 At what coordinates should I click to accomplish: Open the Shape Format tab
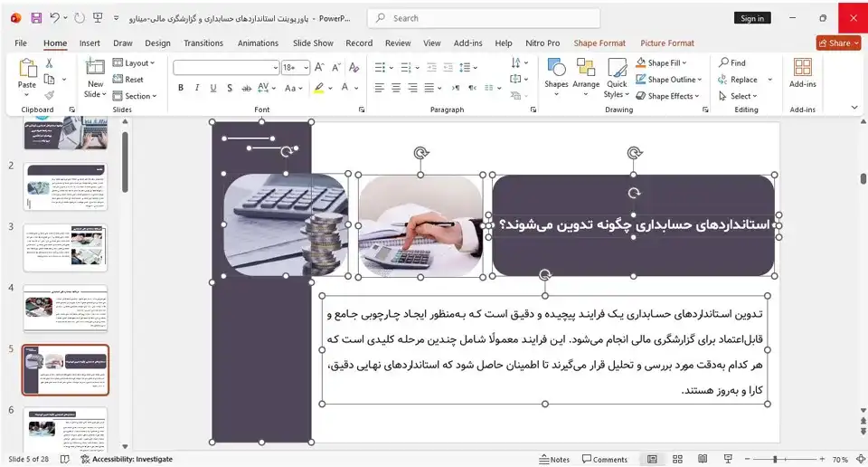(x=599, y=43)
